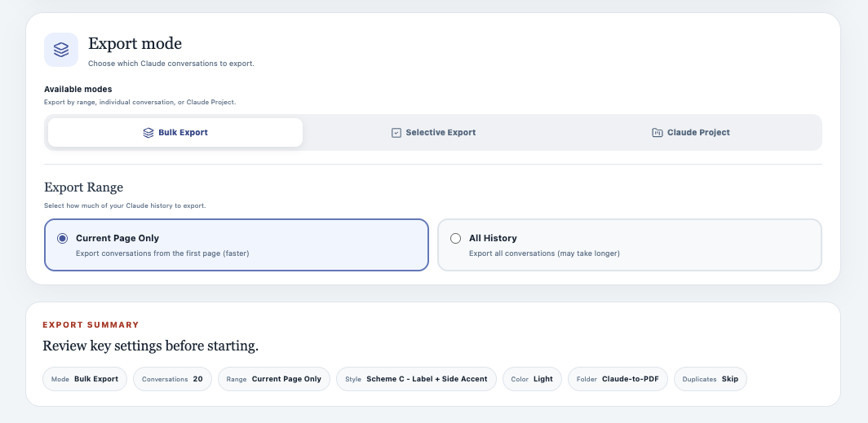
Task: Click the Claude Project folder icon
Action: tap(657, 133)
